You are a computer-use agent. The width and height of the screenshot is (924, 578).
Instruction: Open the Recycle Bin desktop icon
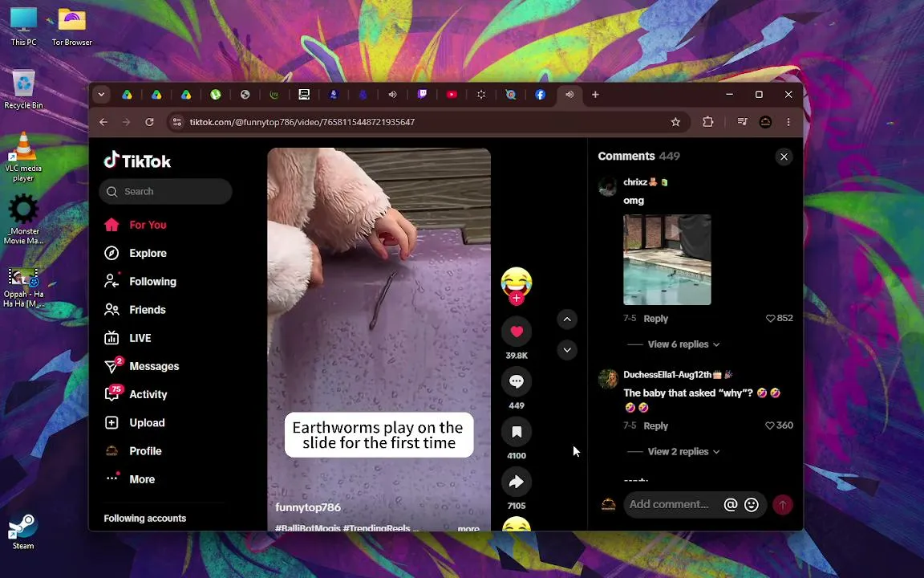(23, 89)
